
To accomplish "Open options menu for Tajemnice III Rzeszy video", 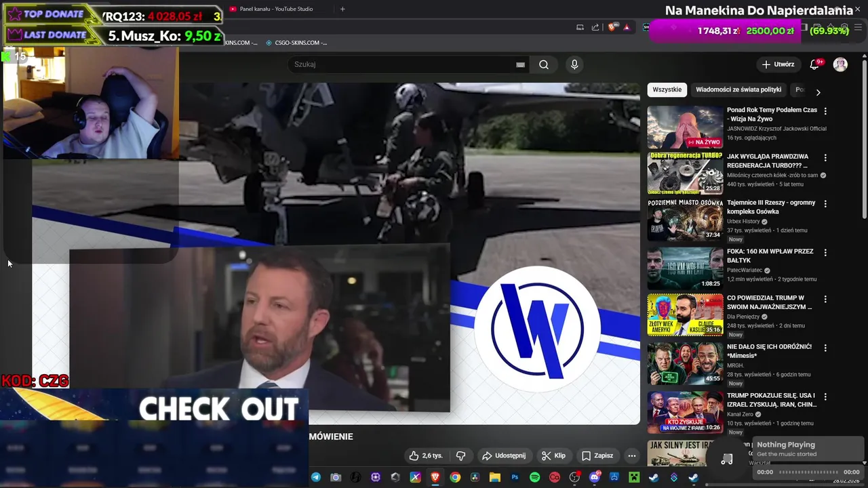I will [x=825, y=203].
